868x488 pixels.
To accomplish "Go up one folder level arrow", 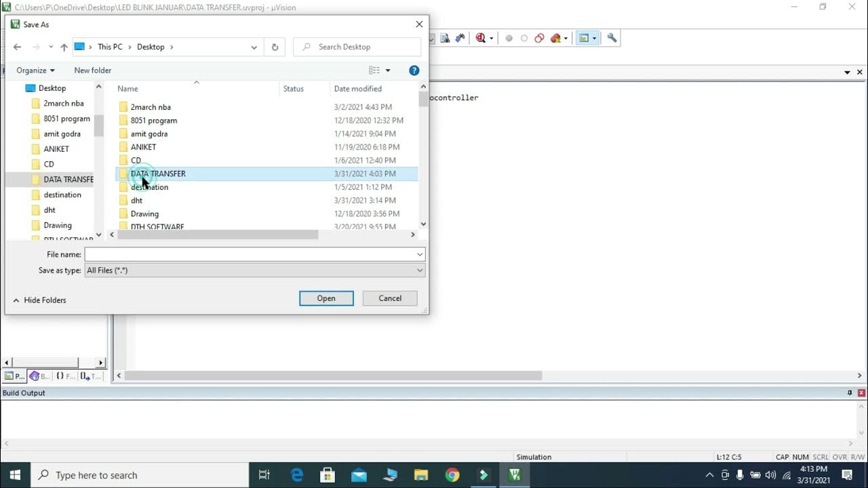I will 64,47.
